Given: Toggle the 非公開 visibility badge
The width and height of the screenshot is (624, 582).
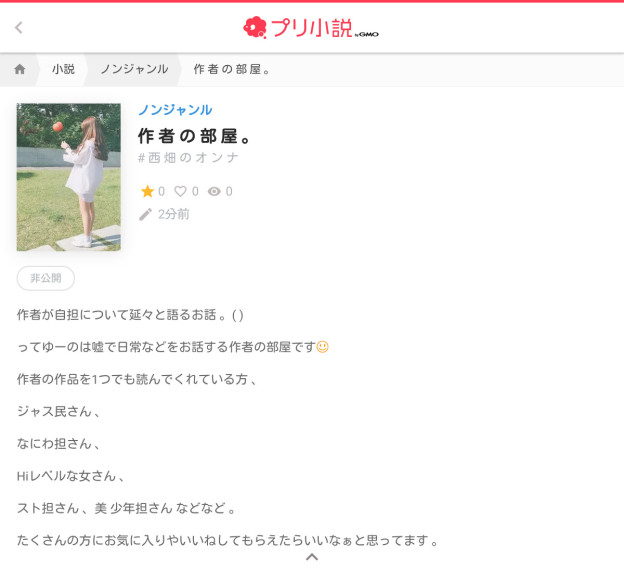Looking at the screenshot, I should tap(46, 278).
